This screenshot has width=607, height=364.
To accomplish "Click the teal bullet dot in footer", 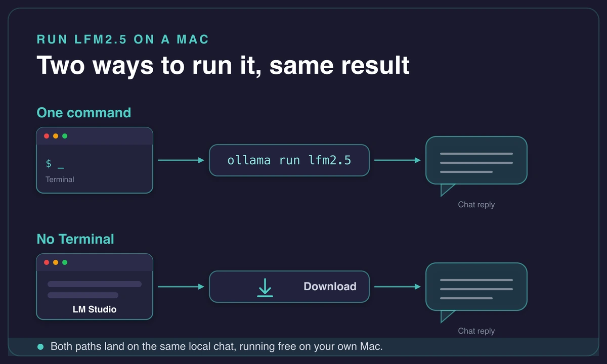I will point(40,347).
